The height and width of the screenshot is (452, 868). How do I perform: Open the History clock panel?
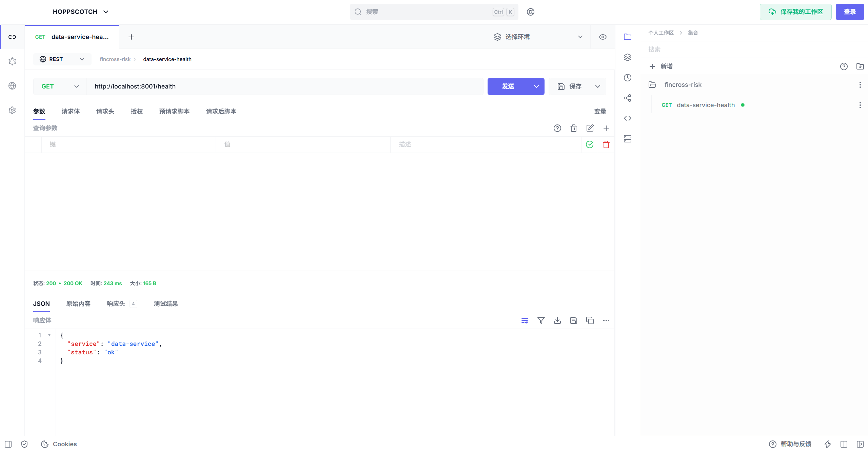[628, 78]
